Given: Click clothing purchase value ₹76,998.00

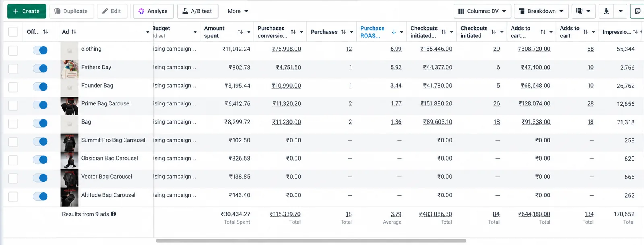Looking at the screenshot, I should (x=286, y=49).
